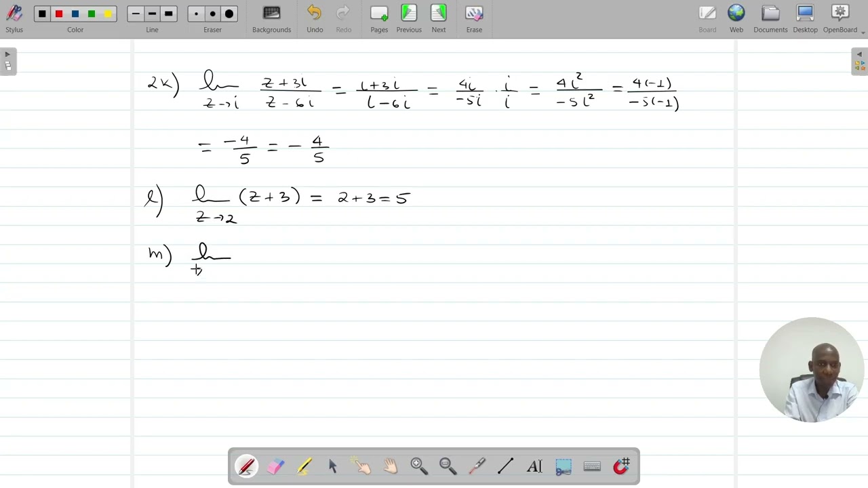Select the black pen color
The image size is (868, 488).
[42, 14]
